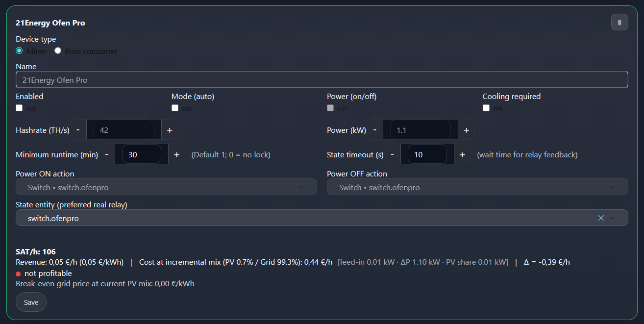Toggle the Mode (auto) checkbox
Viewport: 644px width, 324px height.
pyautogui.click(x=175, y=108)
